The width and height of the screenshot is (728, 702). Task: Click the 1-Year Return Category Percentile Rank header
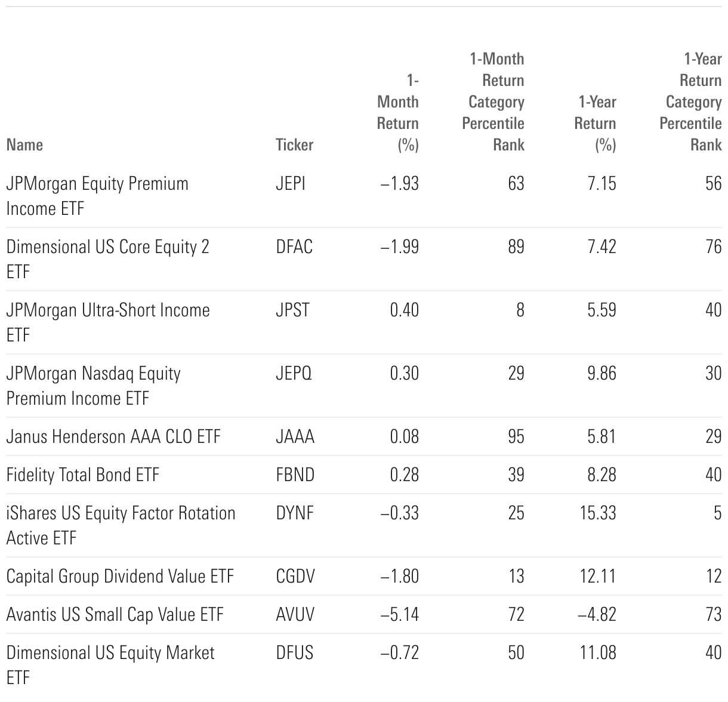pyautogui.click(x=692, y=102)
